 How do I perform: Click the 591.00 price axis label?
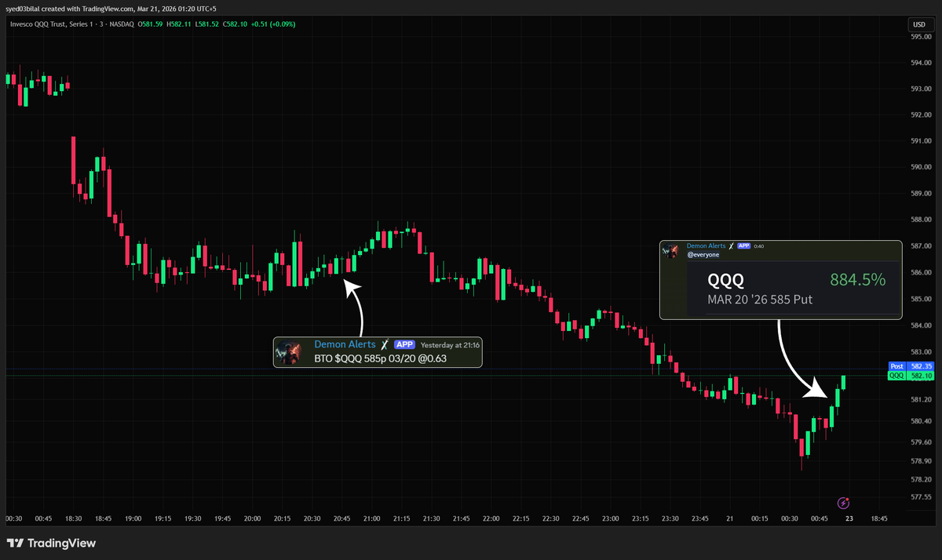[x=921, y=141]
